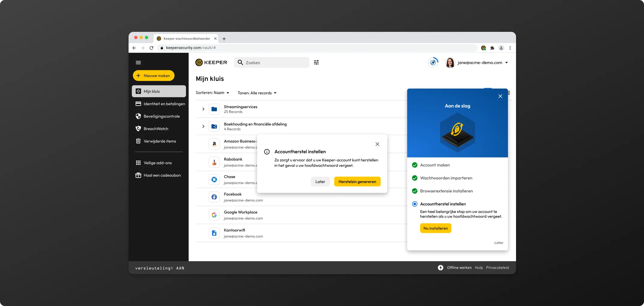Click the Facebook record icon
Viewport: 644px width, 306px height.
pos(214,197)
